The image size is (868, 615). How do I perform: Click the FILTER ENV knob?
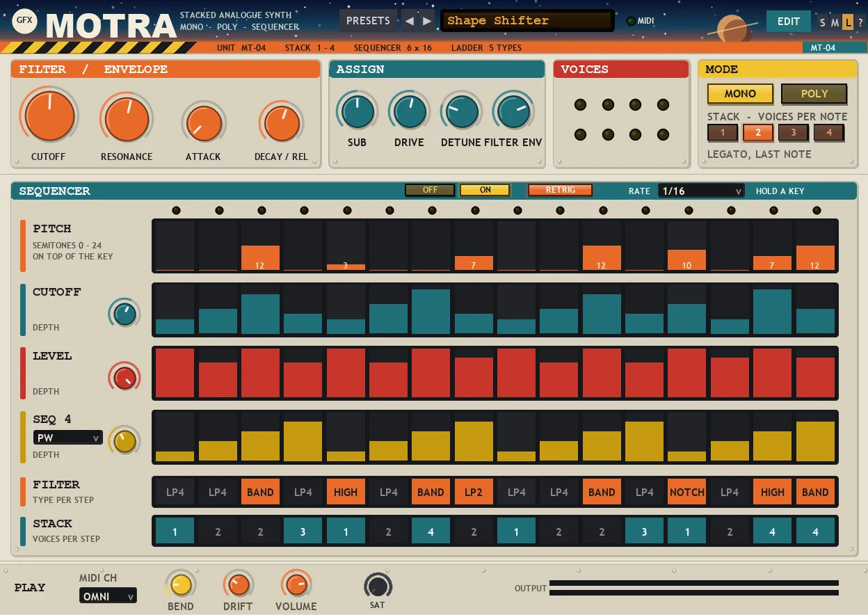(x=514, y=111)
